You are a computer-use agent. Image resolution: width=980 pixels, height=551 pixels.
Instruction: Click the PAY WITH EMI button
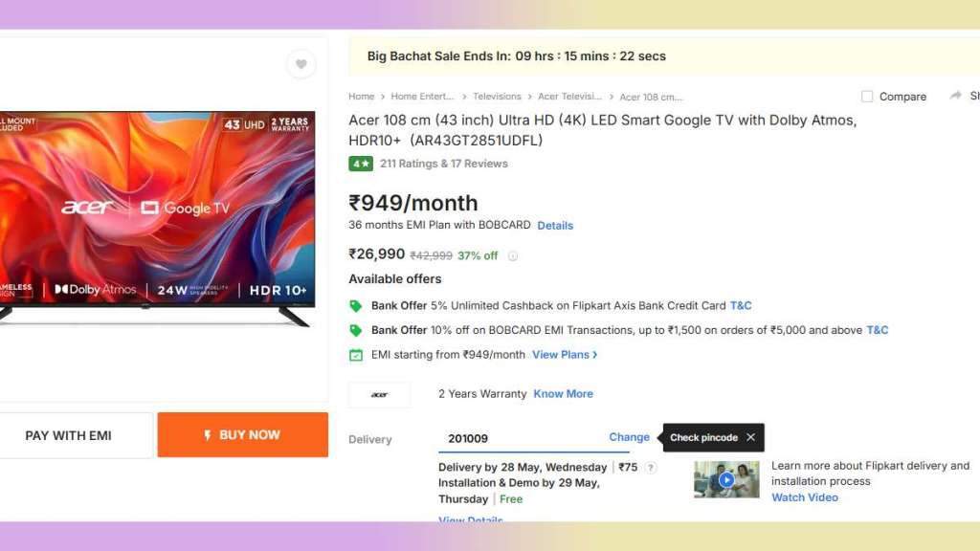coord(69,435)
